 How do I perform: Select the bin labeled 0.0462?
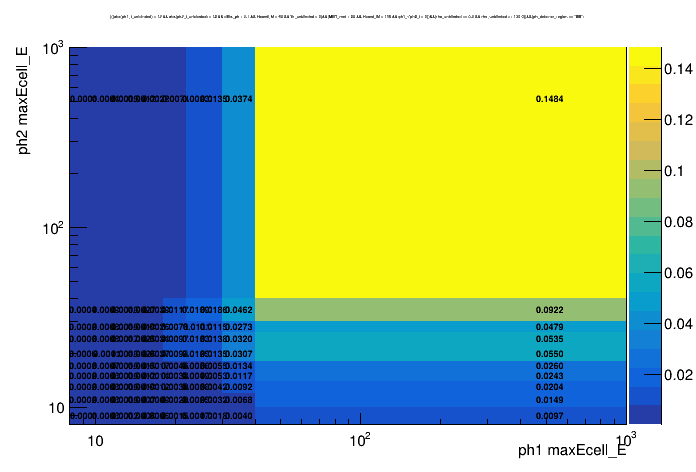239,311
